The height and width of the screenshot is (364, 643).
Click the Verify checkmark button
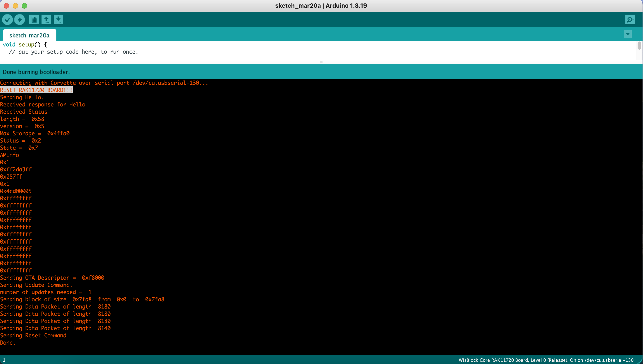(7, 19)
